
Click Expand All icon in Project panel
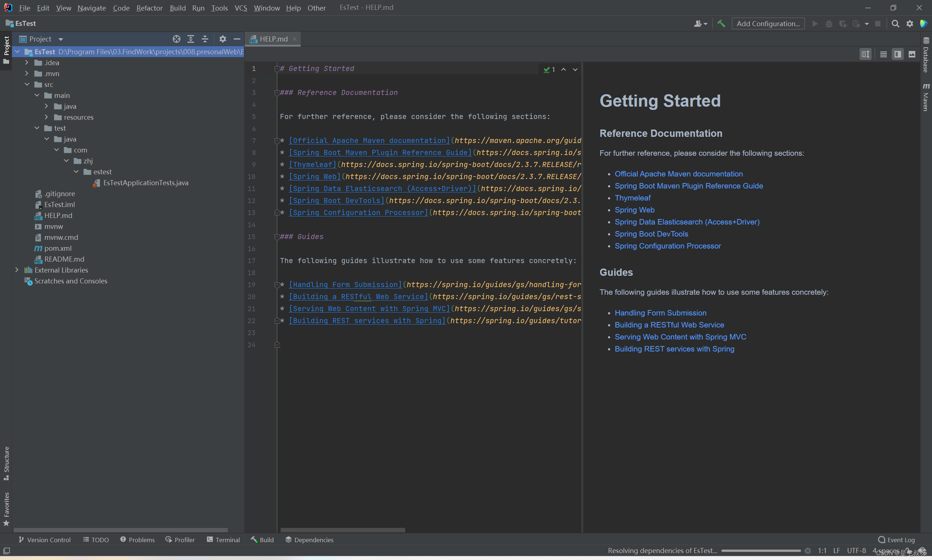pos(191,39)
